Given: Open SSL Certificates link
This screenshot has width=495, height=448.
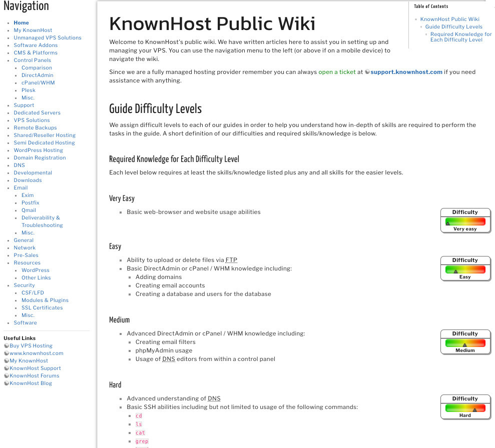Looking at the screenshot, I should pos(42,307).
